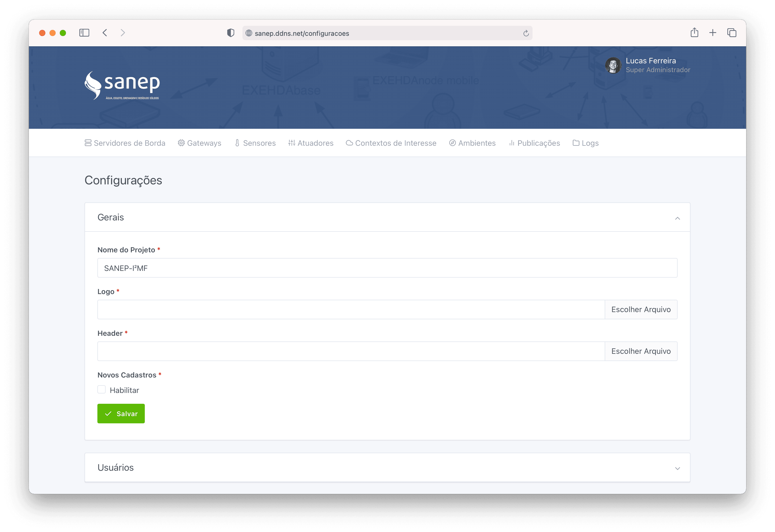
Task: Click the privacy shield icon
Action: point(230,33)
